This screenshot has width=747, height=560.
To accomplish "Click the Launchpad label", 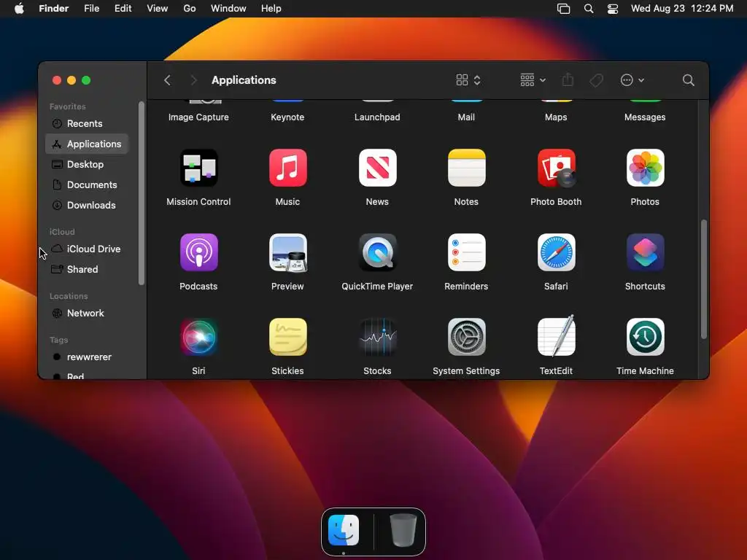I will pyautogui.click(x=377, y=117).
